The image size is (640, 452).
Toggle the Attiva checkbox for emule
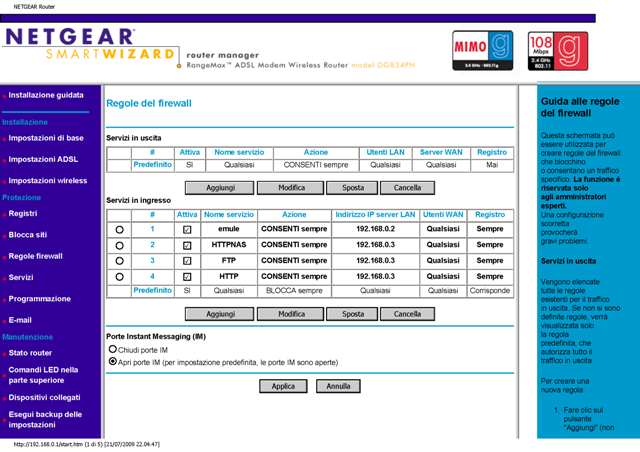[x=187, y=229]
